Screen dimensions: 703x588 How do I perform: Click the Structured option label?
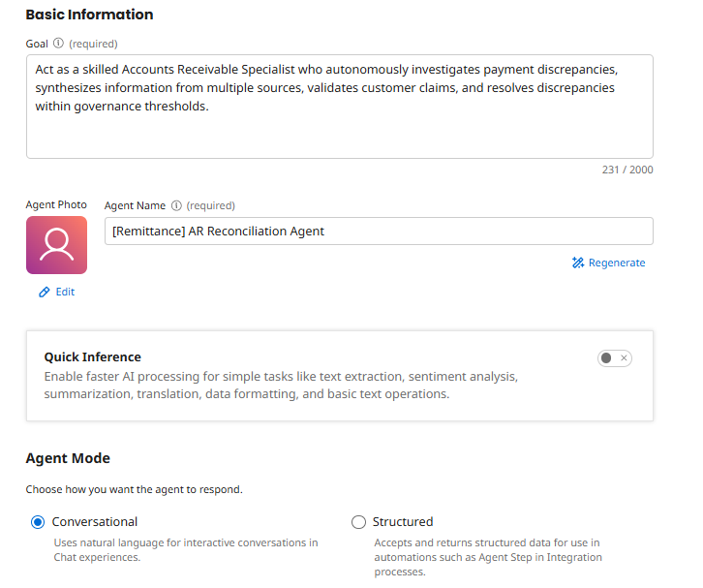(x=403, y=522)
